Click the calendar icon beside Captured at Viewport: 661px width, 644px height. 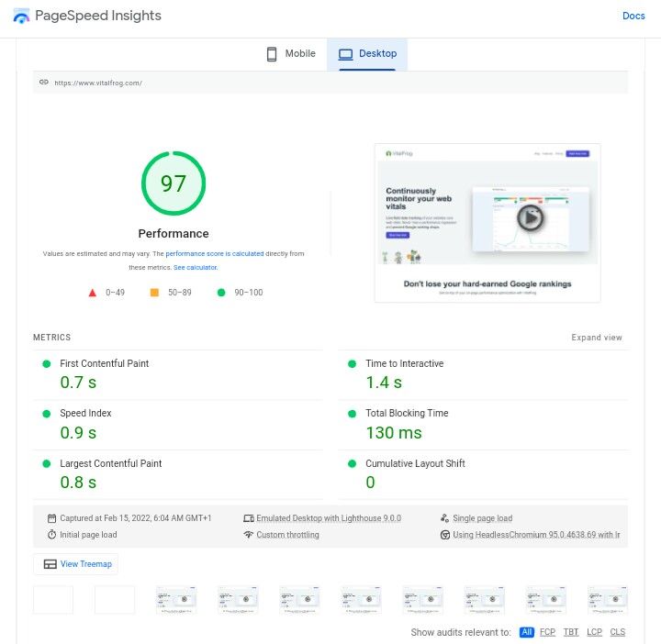[x=51, y=518]
